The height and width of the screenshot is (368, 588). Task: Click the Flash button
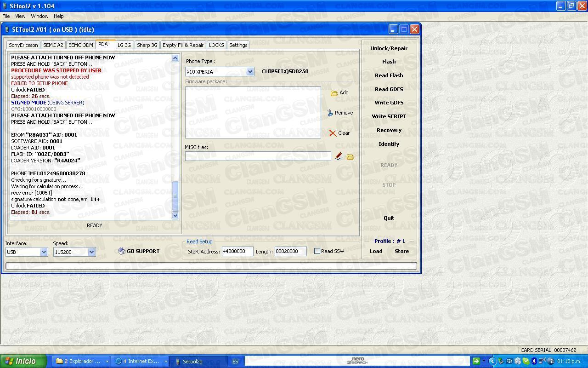pyautogui.click(x=389, y=62)
